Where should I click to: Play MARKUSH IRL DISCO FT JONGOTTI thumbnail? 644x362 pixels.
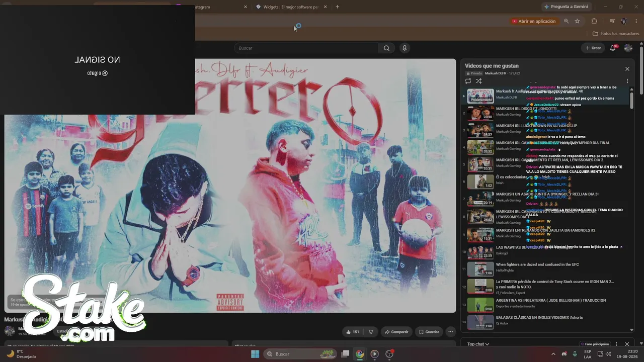coord(480,113)
